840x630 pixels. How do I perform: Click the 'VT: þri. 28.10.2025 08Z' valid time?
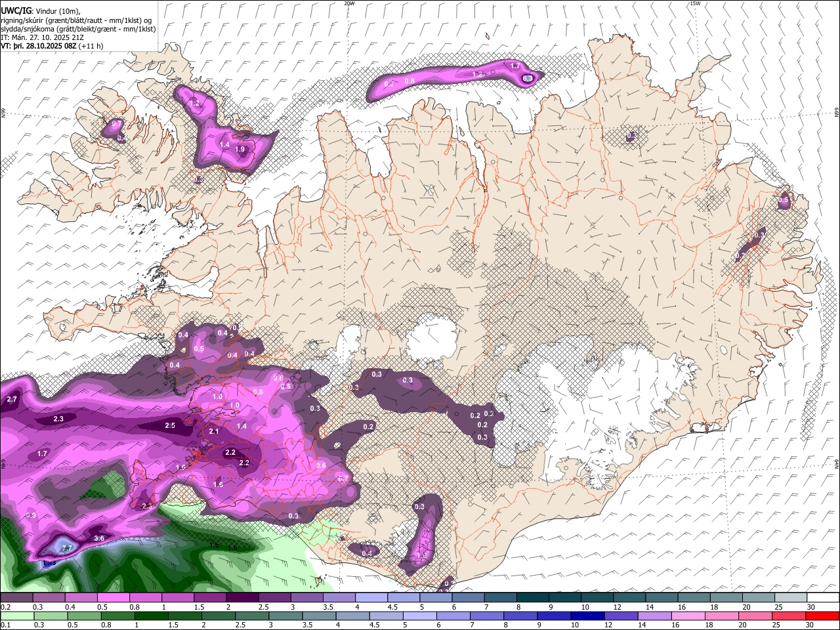pos(38,46)
